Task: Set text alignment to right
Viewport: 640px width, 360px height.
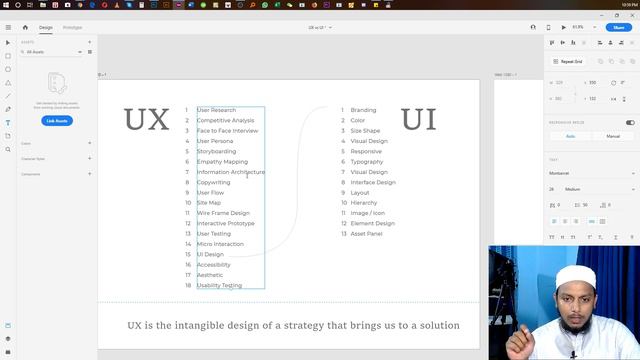Action: [x=576, y=221]
